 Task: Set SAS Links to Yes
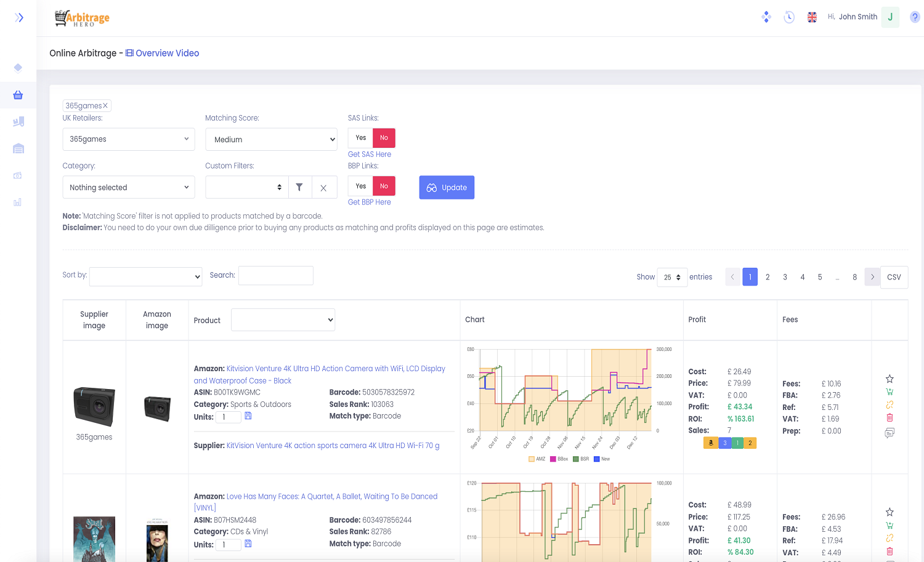click(361, 138)
